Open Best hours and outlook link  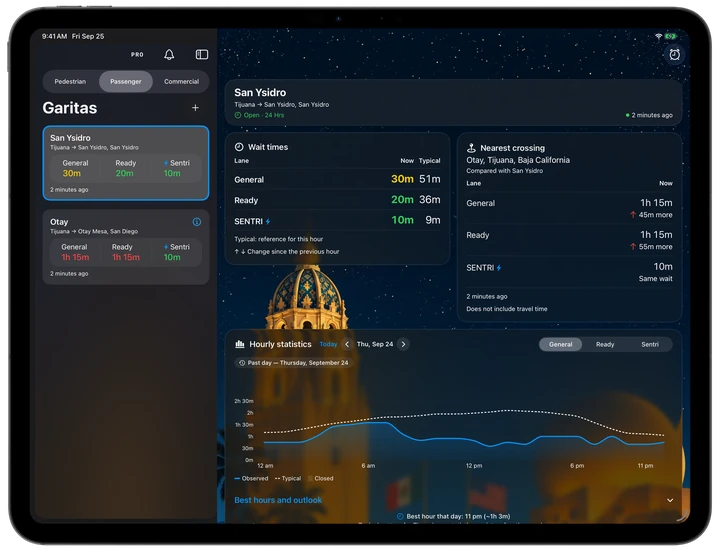tap(278, 500)
